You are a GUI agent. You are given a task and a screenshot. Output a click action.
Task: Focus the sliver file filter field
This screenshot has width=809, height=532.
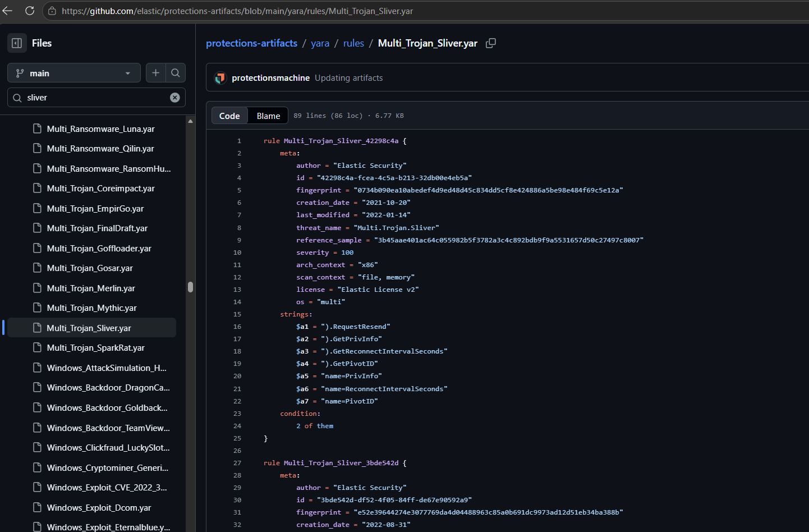click(x=96, y=98)
